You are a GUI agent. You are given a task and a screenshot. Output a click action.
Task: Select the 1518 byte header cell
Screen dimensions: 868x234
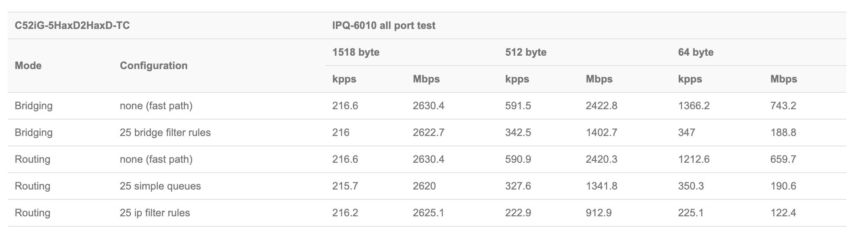pyautogui.click(x=356, y=52)
